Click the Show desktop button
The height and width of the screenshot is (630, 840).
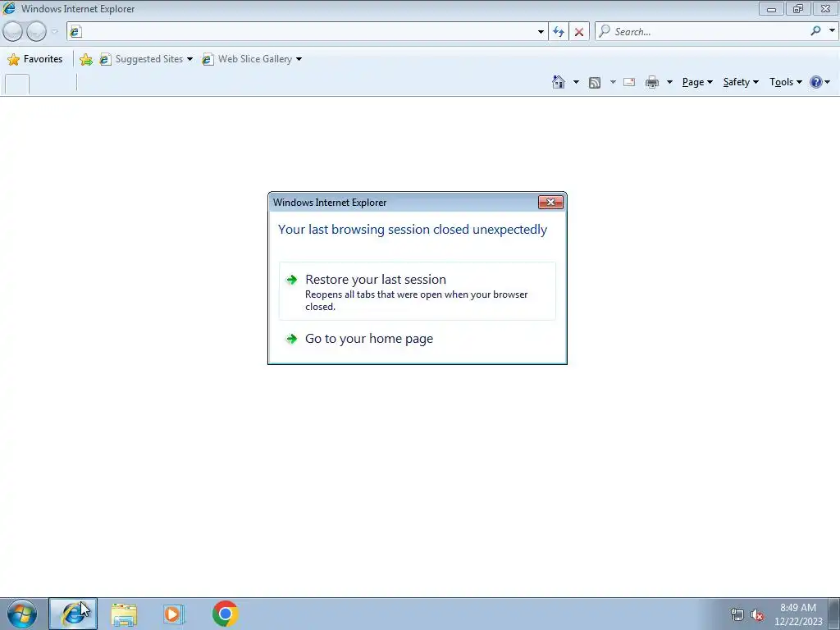click(834, 614)
